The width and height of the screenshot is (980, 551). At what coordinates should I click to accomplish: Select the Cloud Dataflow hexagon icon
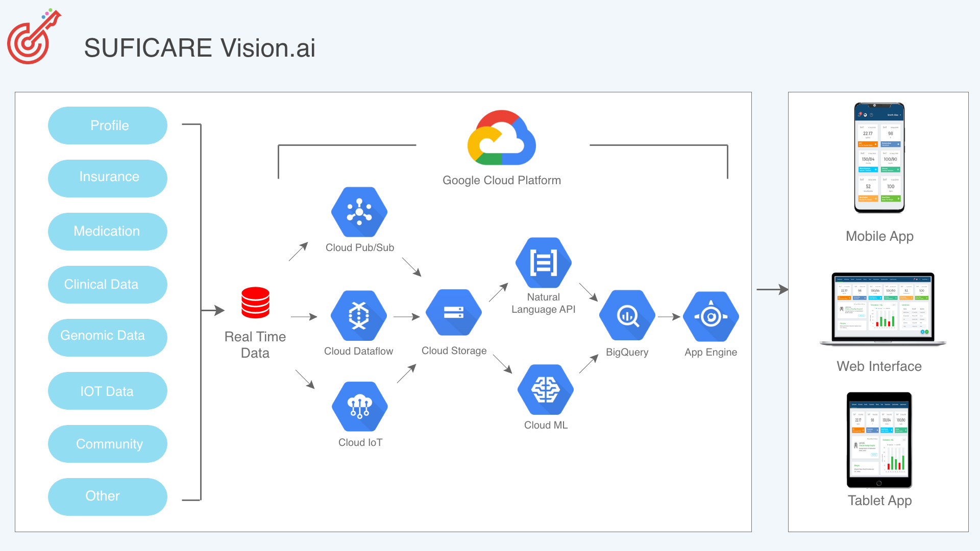(x=359, y=316)
